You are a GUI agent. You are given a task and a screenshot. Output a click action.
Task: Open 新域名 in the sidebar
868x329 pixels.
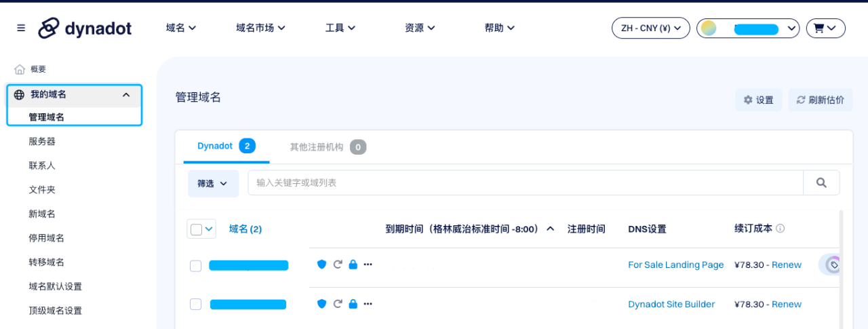[x=42, y=214]
